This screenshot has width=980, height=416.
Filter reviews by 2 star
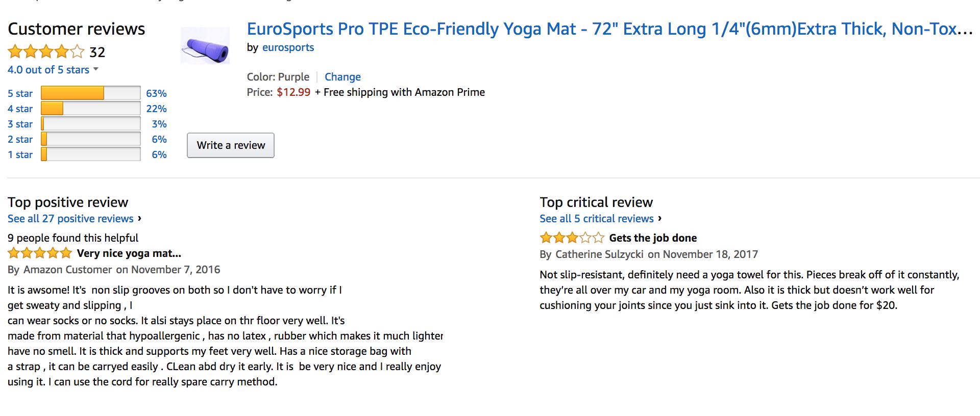click(20, 139)
